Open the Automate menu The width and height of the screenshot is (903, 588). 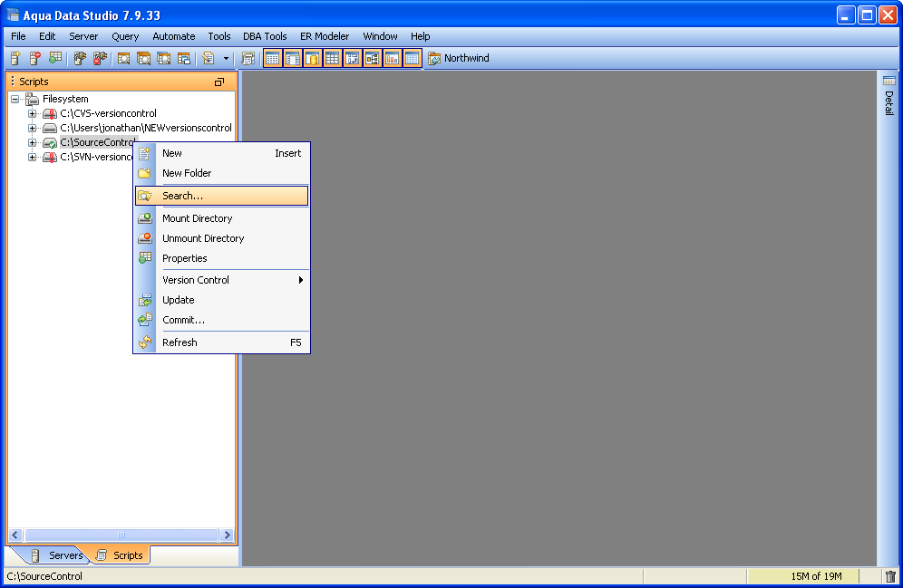pyautogui.click(x=174, y=36)
